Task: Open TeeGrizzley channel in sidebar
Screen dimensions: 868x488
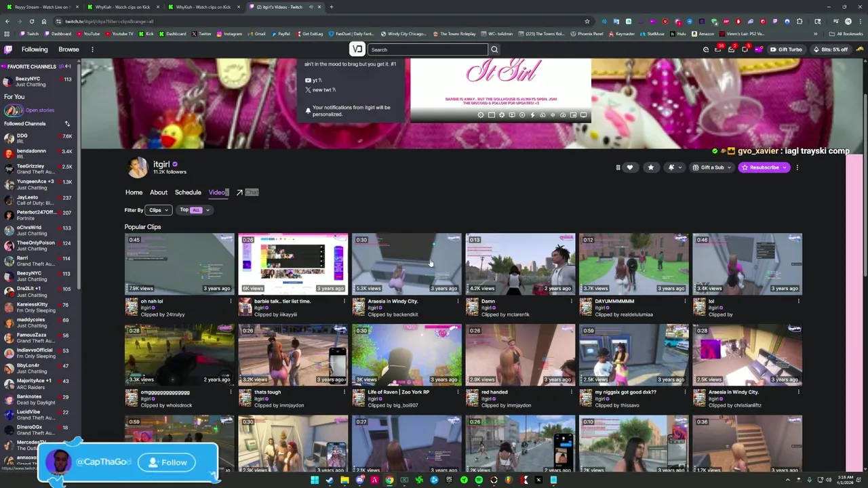Action: 39,169
